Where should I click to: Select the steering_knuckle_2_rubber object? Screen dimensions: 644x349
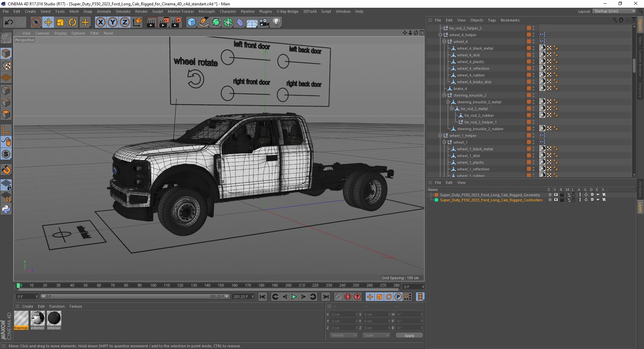tap(480, 129)
